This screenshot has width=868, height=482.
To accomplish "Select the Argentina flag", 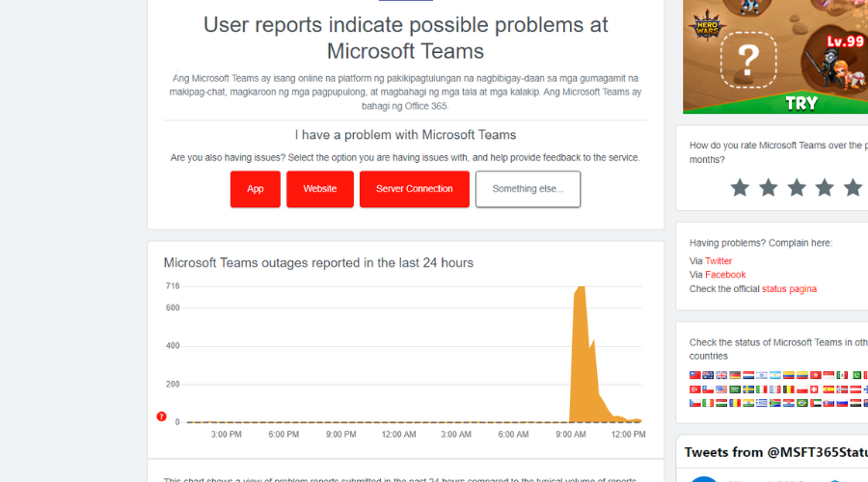I will pyautogui.click(x=775, y=375).
